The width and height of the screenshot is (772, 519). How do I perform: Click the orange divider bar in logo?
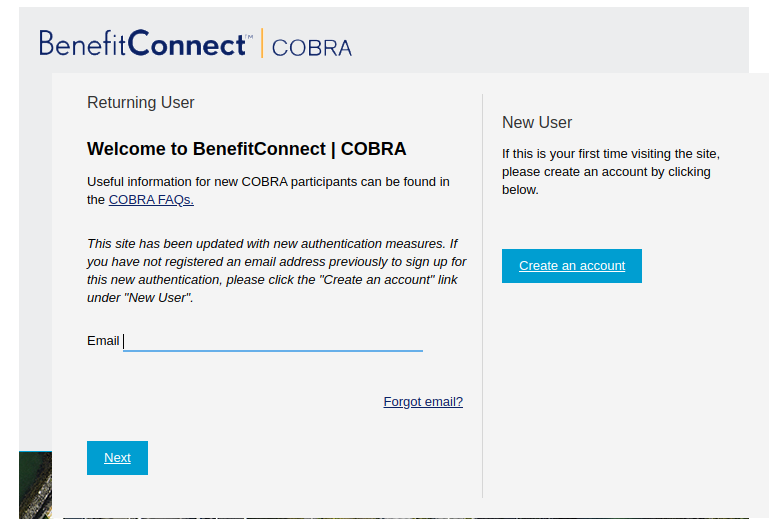262,44
